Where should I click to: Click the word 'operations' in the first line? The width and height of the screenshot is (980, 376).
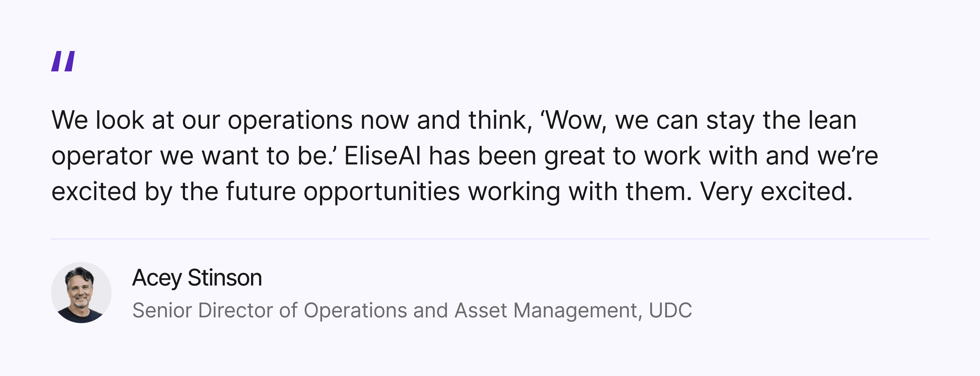290,121
